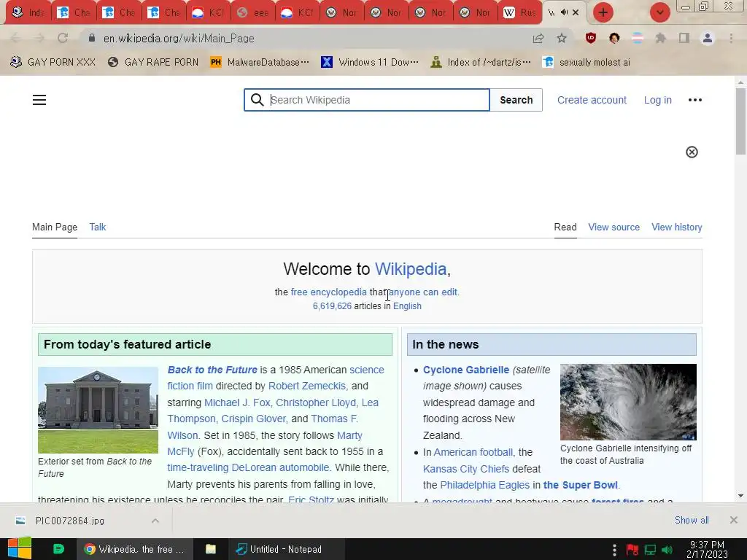
Task: Open the downloaded PIC0072864.jpg file
Action: point(69,521)
